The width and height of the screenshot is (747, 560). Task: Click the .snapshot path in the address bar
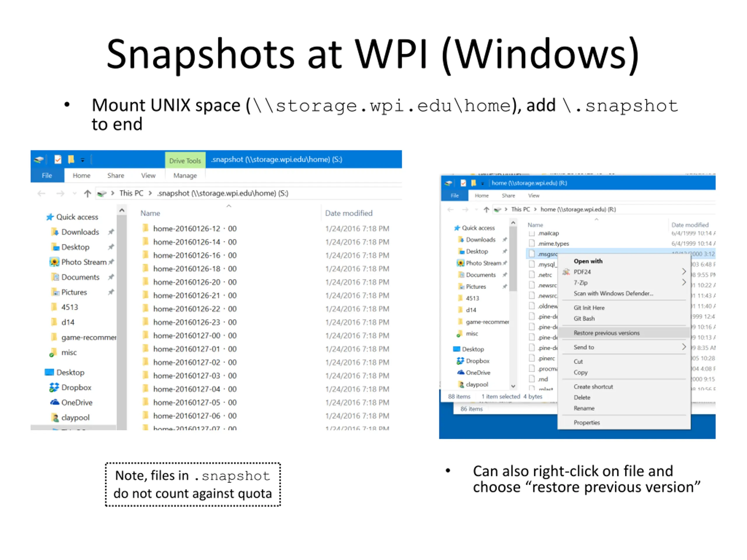tap(223, 193)
